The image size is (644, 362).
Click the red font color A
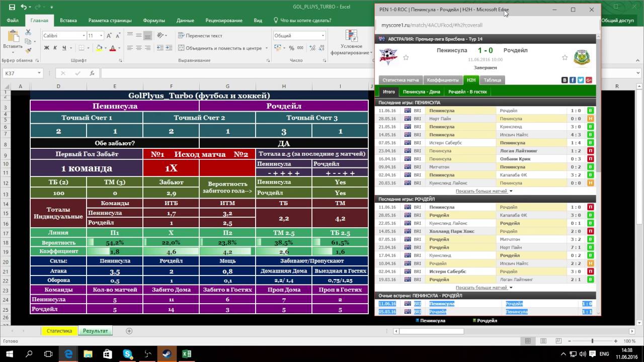tap(112, 48)
